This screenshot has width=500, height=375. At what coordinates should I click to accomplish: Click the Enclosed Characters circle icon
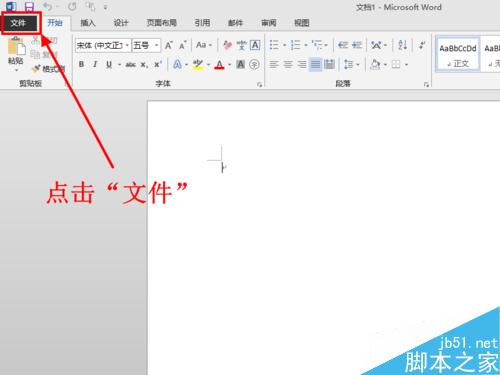(254, 64)
